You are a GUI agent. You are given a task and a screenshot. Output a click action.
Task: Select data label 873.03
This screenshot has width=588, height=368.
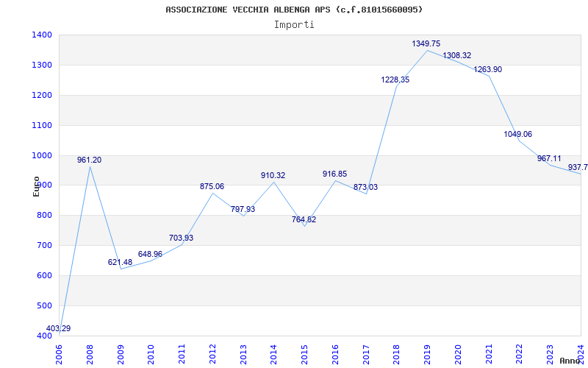(x=365, y=187)
